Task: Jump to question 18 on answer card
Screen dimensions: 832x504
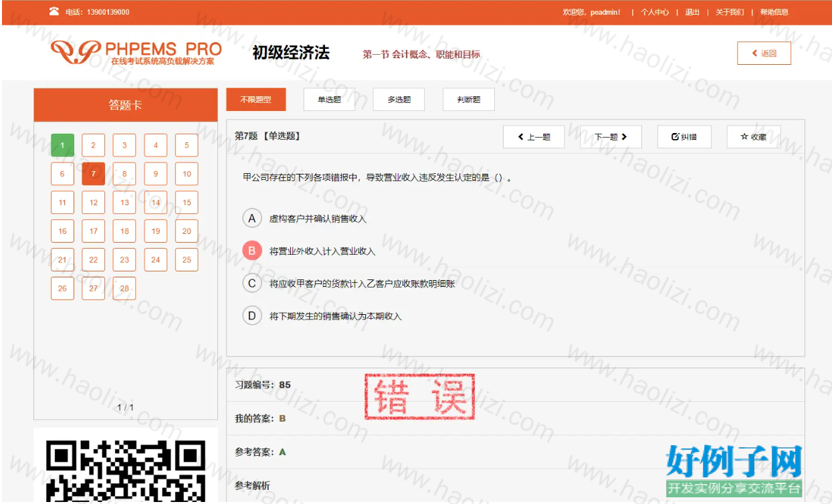Action: (124, 231)
